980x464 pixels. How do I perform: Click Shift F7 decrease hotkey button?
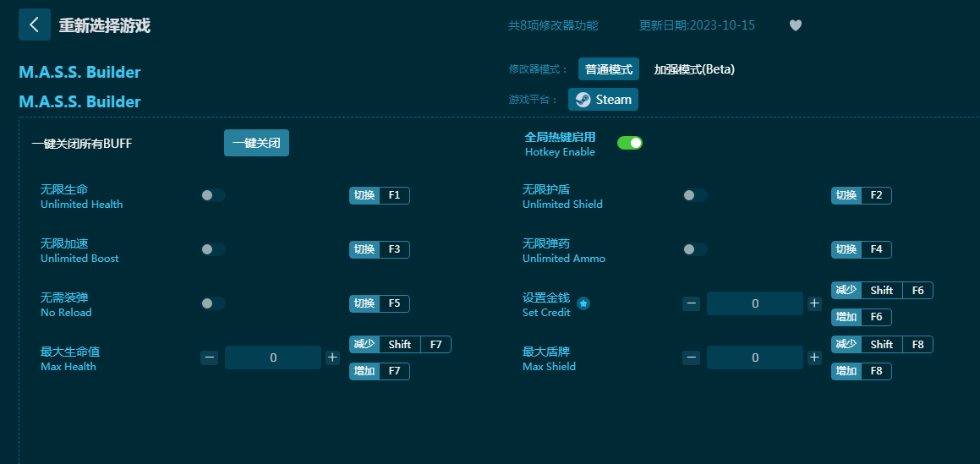pyautogui.click(x=400, y=345)
